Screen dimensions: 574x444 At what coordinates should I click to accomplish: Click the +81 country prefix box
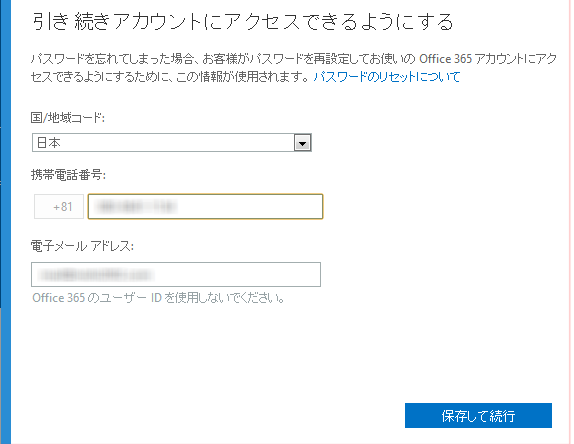[59, 206]
